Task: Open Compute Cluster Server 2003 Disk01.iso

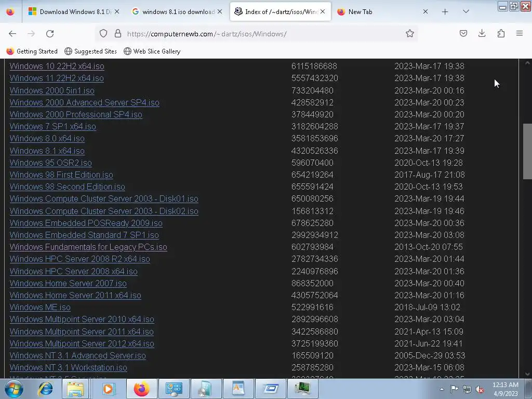Action: click(104, 199)
